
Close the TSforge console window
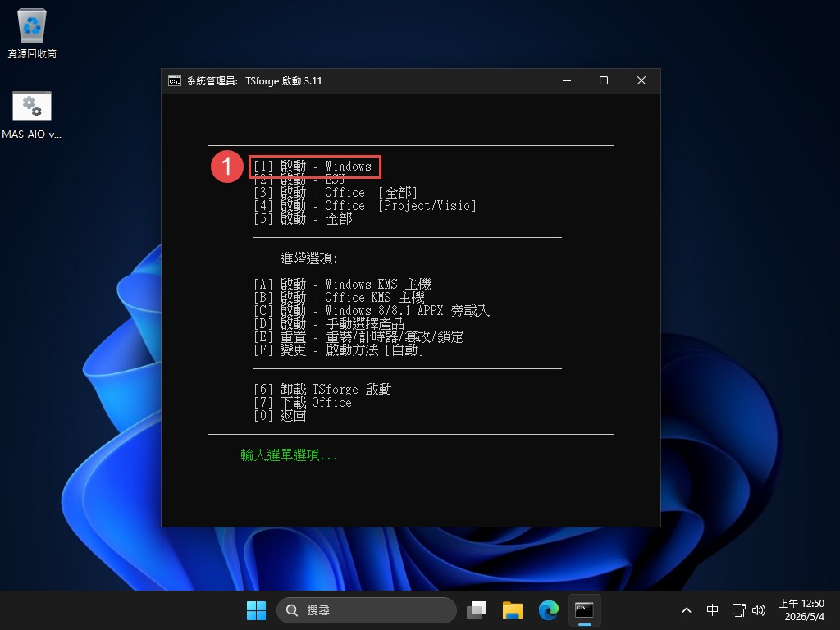coord(641,81)
